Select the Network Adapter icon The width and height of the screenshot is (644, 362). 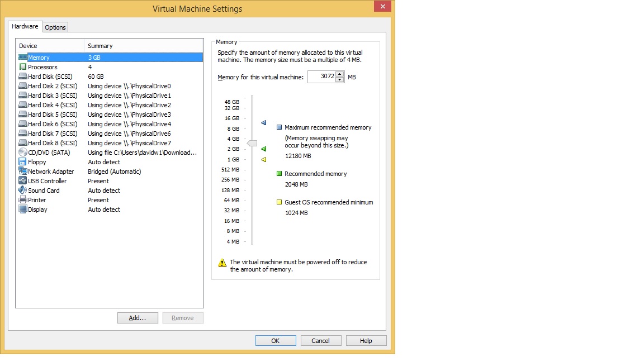[23, 172]
